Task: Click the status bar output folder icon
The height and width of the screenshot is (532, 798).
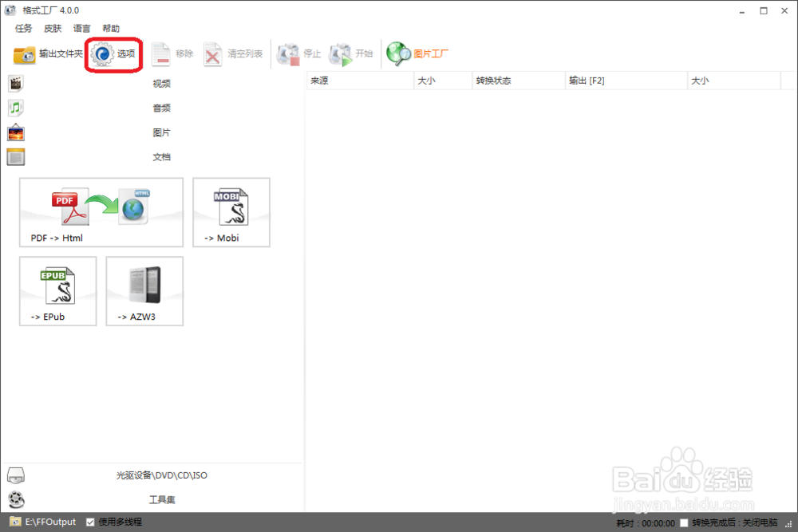Action: 15,522
